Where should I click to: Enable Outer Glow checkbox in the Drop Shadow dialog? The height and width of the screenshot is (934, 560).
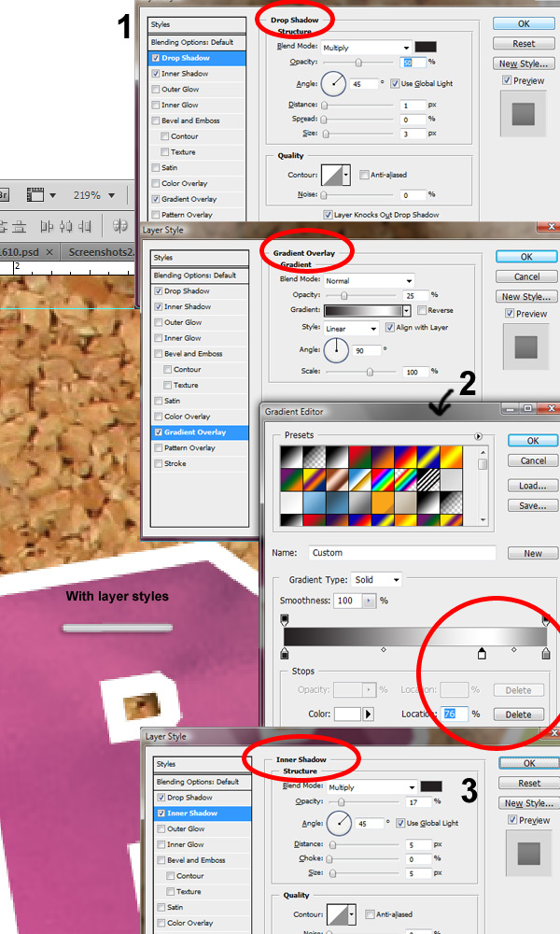[155, 90]
